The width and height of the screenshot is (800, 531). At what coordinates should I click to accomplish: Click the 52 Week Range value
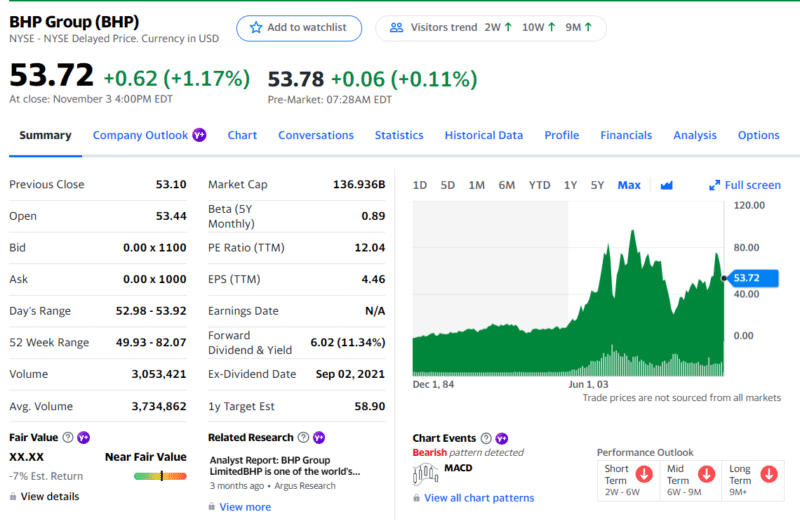tap(151, 342)
